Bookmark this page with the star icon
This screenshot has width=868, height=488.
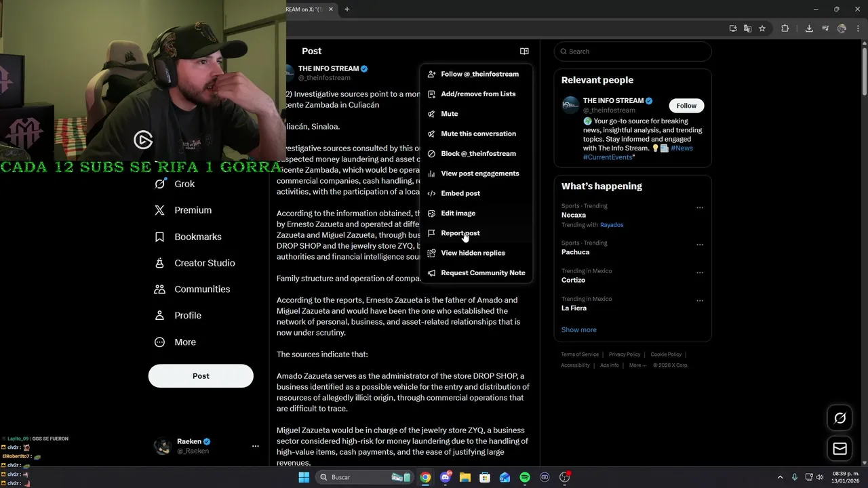pyautogui.click(x=762, y=28)
